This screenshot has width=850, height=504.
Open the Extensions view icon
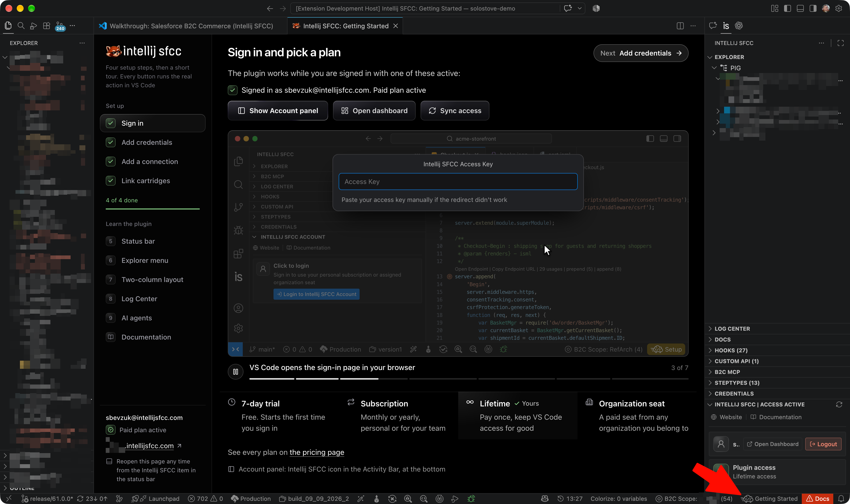[46, 26]
